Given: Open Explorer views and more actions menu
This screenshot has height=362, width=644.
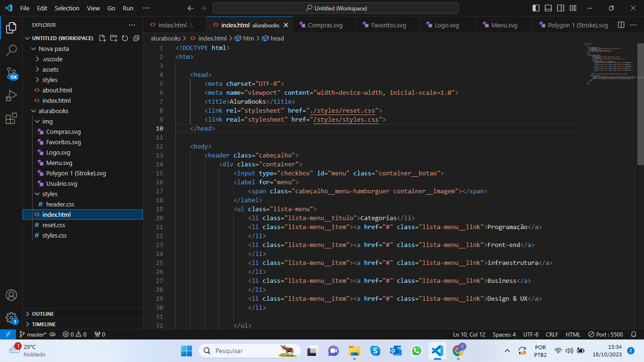Looking at the screenshot, I should click(x=132, y=25).
